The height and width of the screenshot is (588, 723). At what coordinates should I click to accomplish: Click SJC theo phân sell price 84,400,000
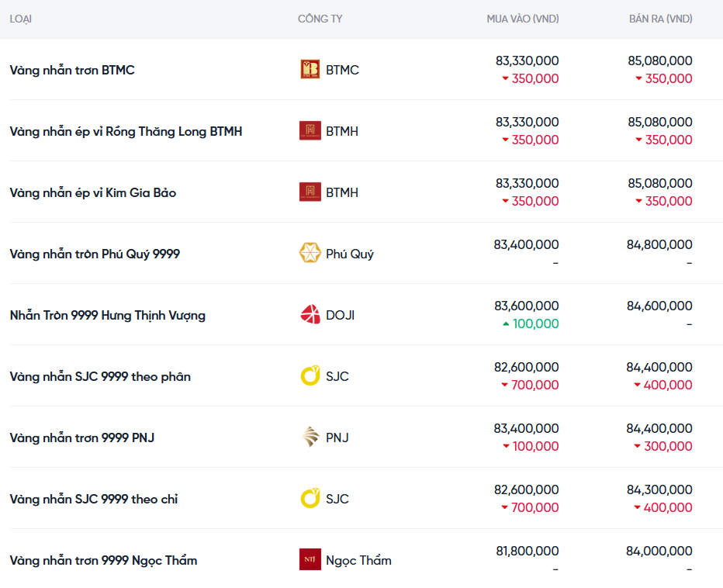659,367
